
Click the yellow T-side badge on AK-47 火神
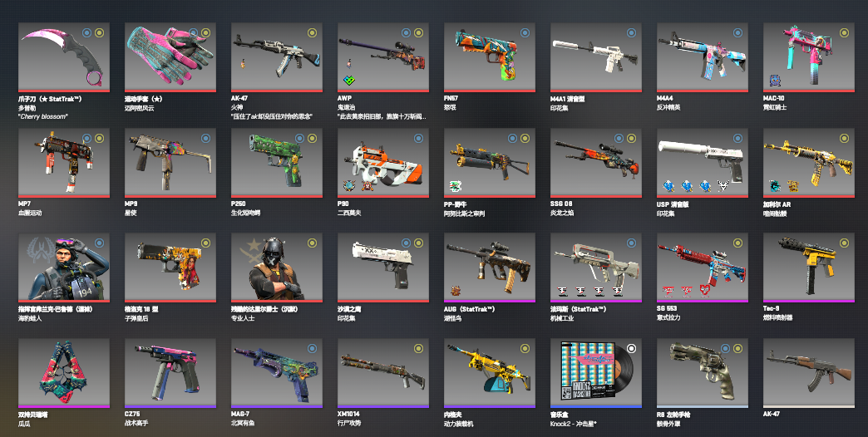pos(312,33)
